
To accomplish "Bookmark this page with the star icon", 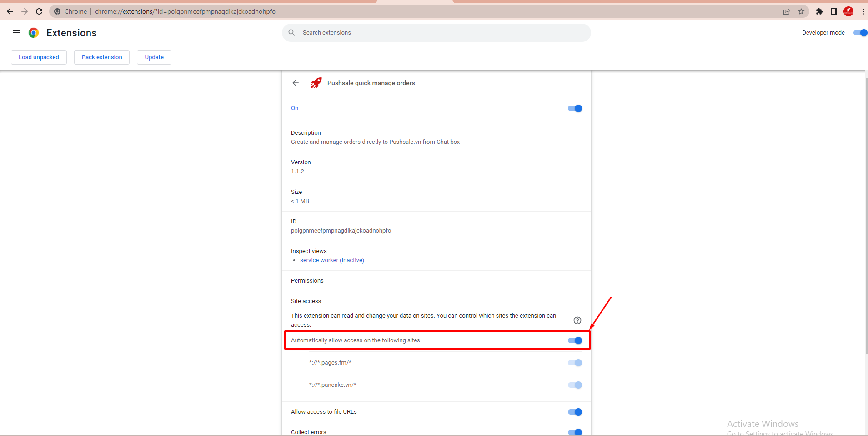I will point(801,11).
